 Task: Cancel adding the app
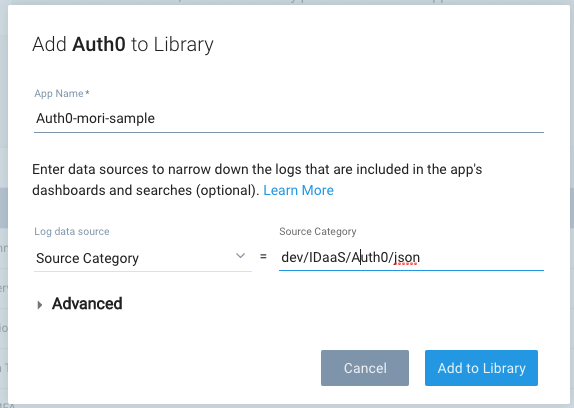(365, 368)
